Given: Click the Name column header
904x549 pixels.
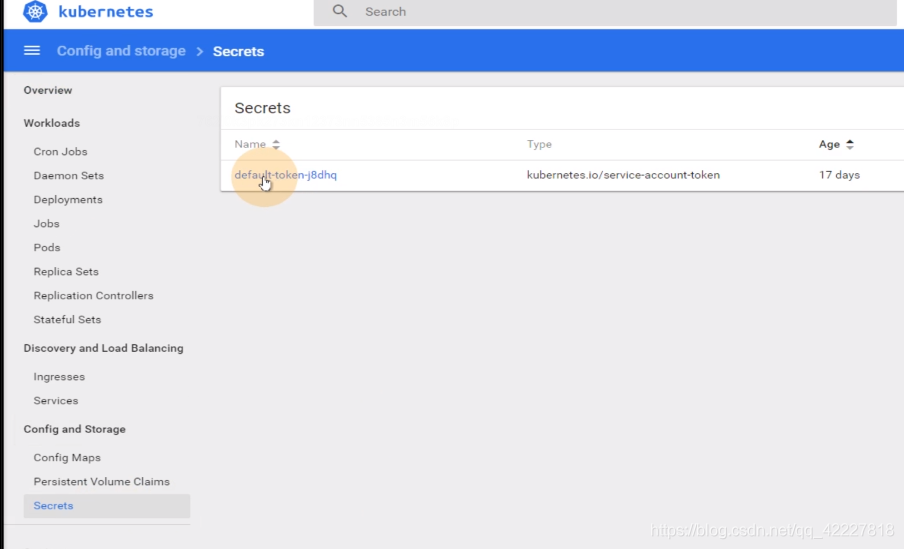Looking at the screenshot, I should pos(250,144).
